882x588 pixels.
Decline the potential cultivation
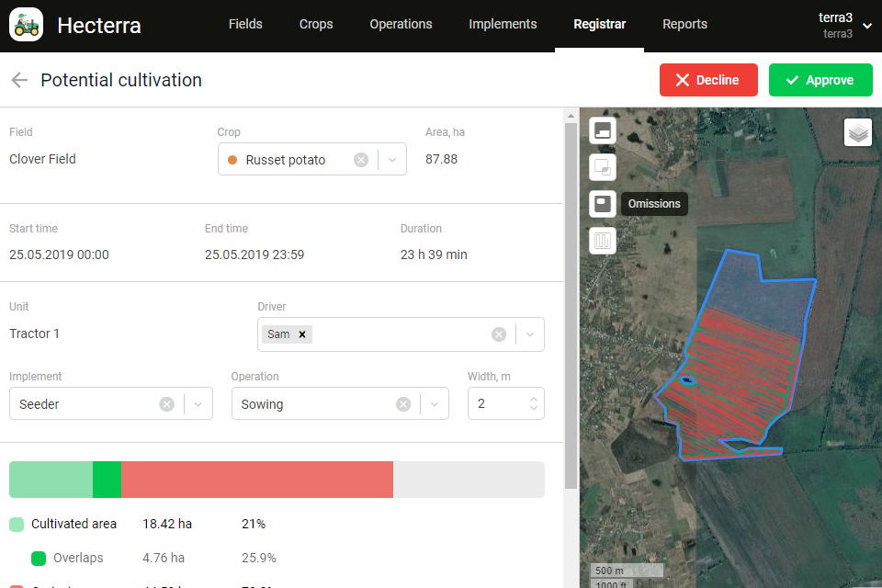(707, 80)
